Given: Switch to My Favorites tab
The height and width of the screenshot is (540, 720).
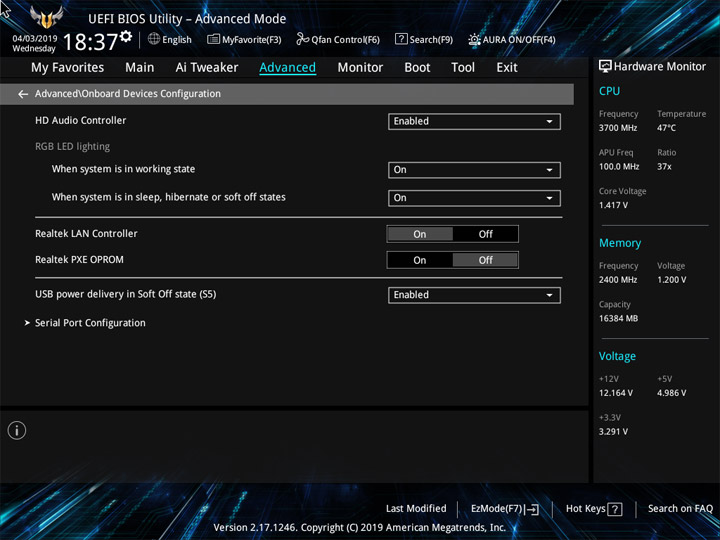Looking at the screenshot, I should click(x=68, y=68).
